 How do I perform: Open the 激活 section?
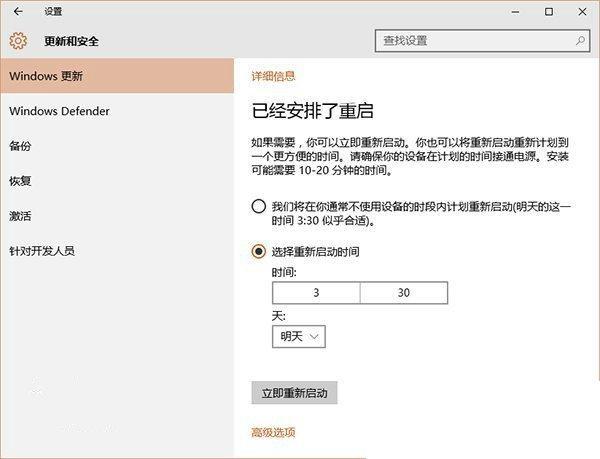coord(117,216)
